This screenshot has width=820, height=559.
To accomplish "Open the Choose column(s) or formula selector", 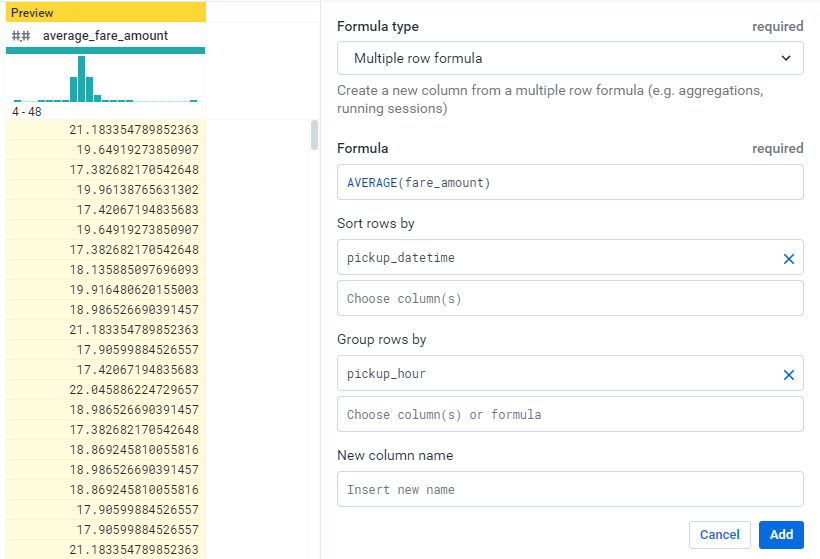I will point(570,414).
